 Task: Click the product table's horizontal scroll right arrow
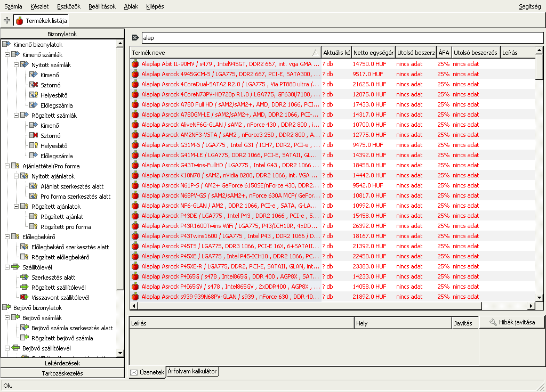click(531, 306)
